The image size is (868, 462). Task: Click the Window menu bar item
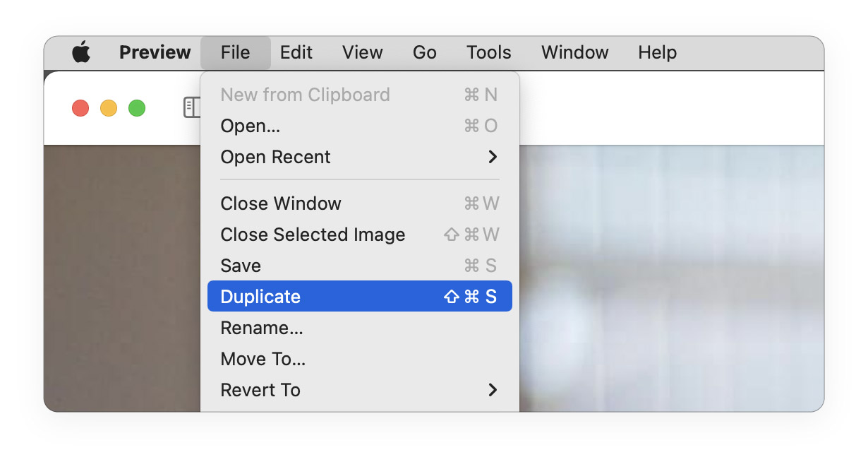point(575,52)
